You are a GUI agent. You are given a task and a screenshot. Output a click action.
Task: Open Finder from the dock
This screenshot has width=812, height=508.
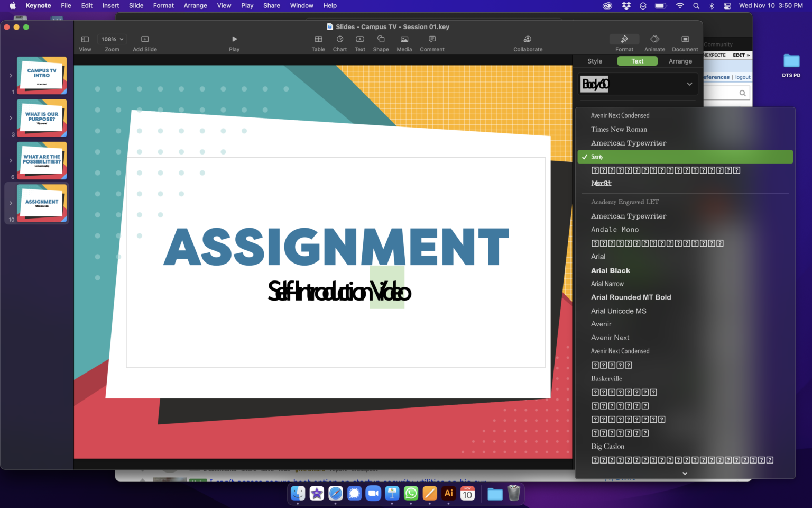tap(298, 493)
